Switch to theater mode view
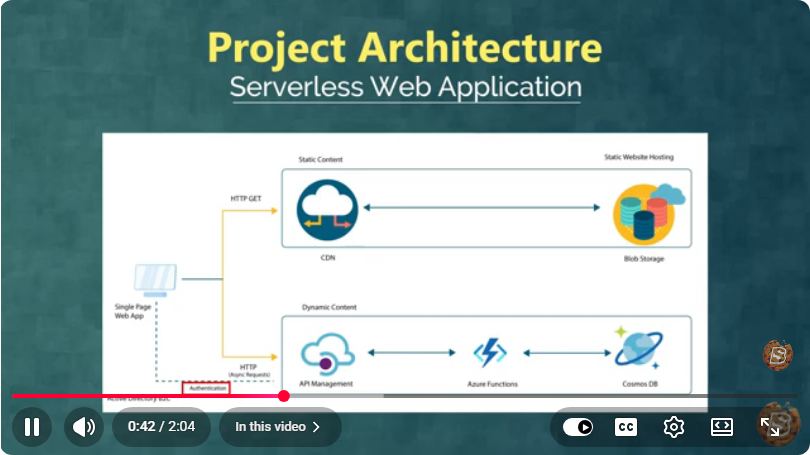Image resolution: width=810 pixels, height=455 pixels. pyautogui.click(x=722, y=427)
